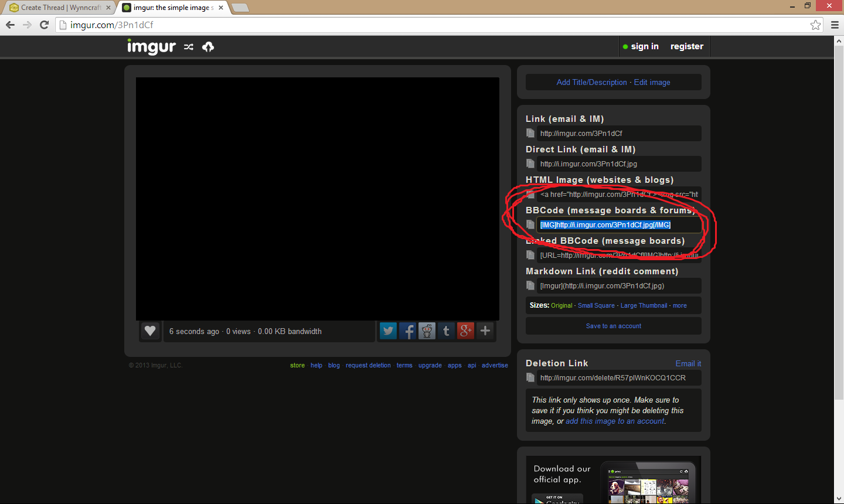The height and width of the screenshot is (504, 844).
Task: Click add this image to an account
Action: tap(615, 421)
